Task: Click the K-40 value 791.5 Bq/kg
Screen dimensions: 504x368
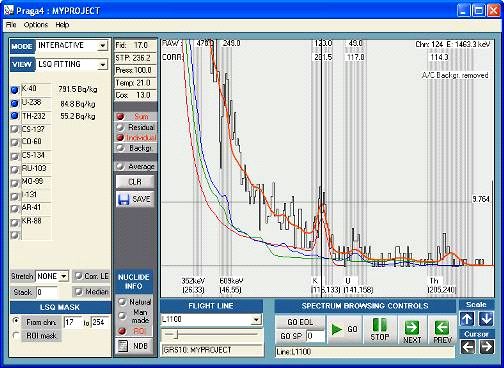Action: [78, 89]
